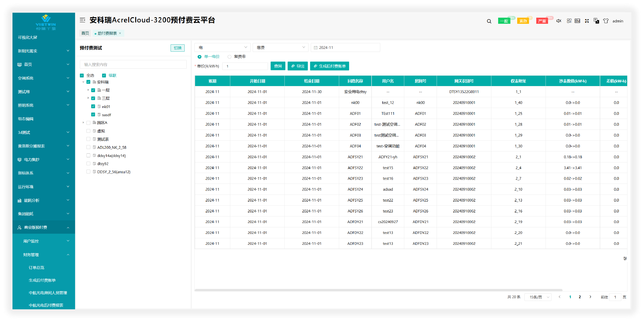The image size is (644, 322).
Task: Click the 查询 button
Action: pyautogui.click(x=278, y=66)
